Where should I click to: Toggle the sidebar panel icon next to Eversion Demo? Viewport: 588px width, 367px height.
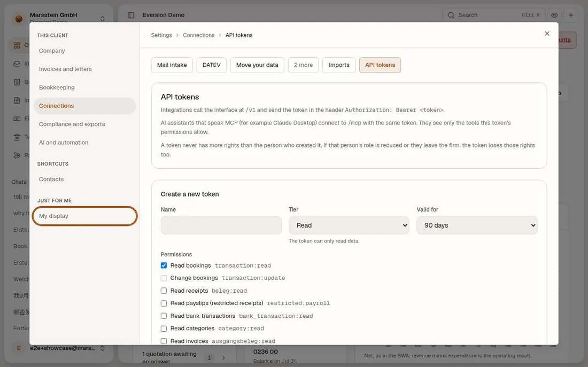(131, 15)
